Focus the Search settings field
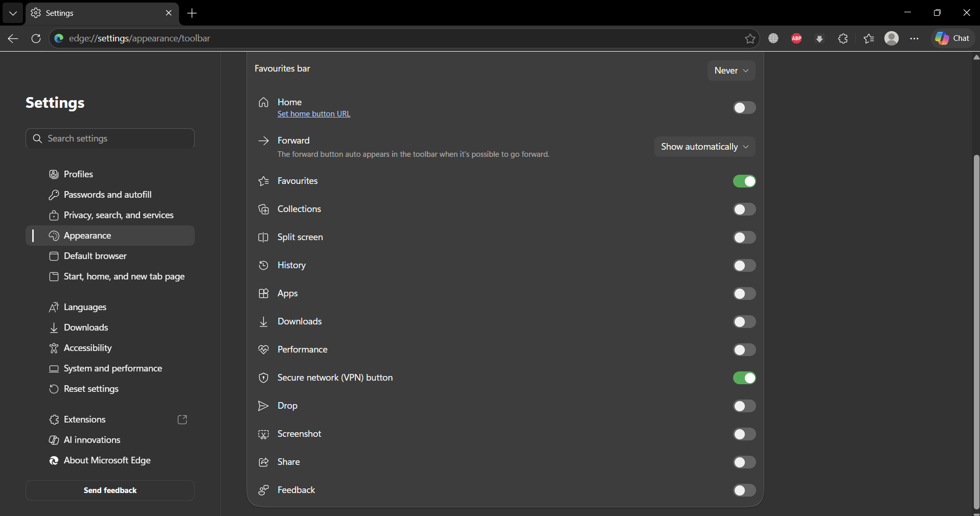Screen dimensions: 980x516 (x=110, y=138)
